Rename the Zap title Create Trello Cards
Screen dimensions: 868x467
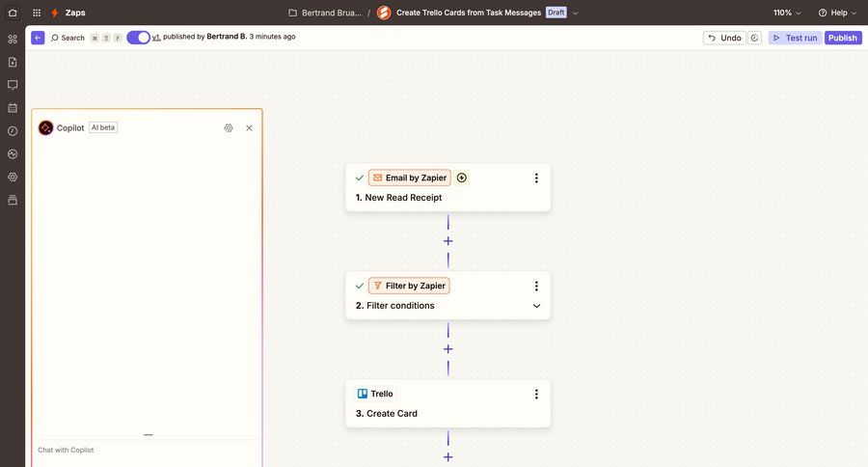click(x=469, y=13)
